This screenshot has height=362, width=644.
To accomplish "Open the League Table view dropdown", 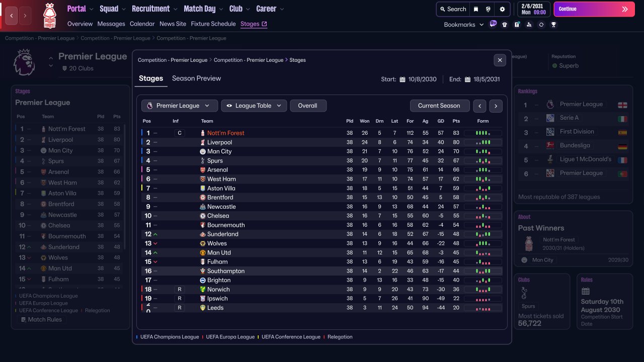I will pyautogui.click(x=254, y=106).
